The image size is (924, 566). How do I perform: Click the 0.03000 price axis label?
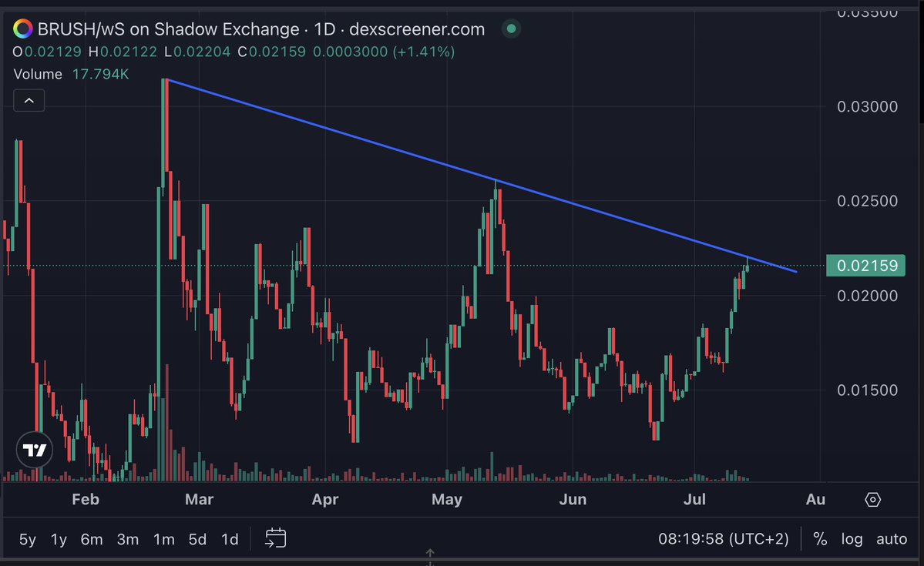(868, 106)
